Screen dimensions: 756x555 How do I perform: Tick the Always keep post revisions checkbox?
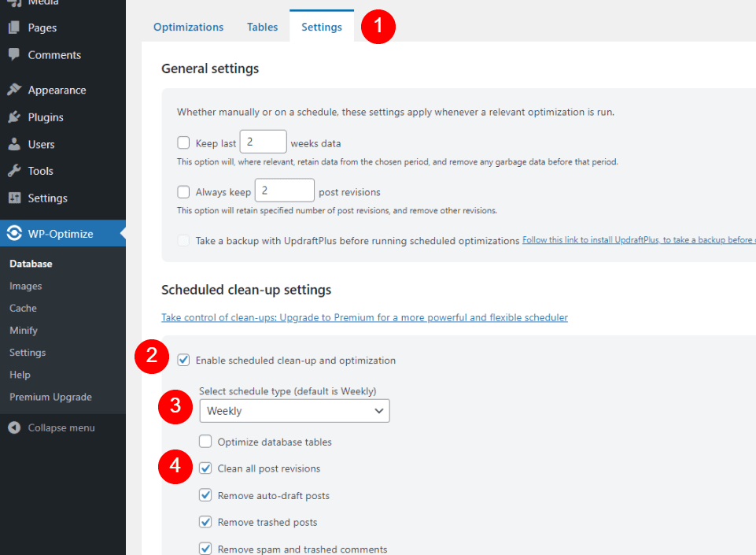coord(183,191)
